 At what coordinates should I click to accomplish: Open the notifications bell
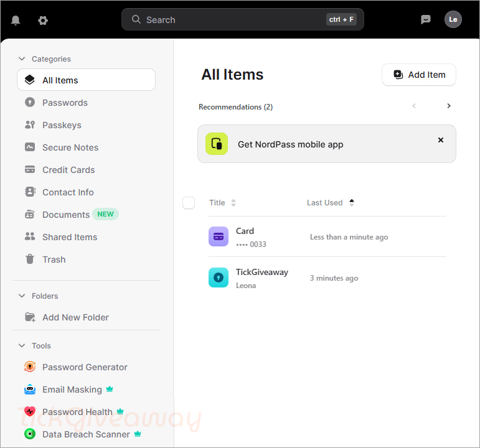[x=16, y=20]
